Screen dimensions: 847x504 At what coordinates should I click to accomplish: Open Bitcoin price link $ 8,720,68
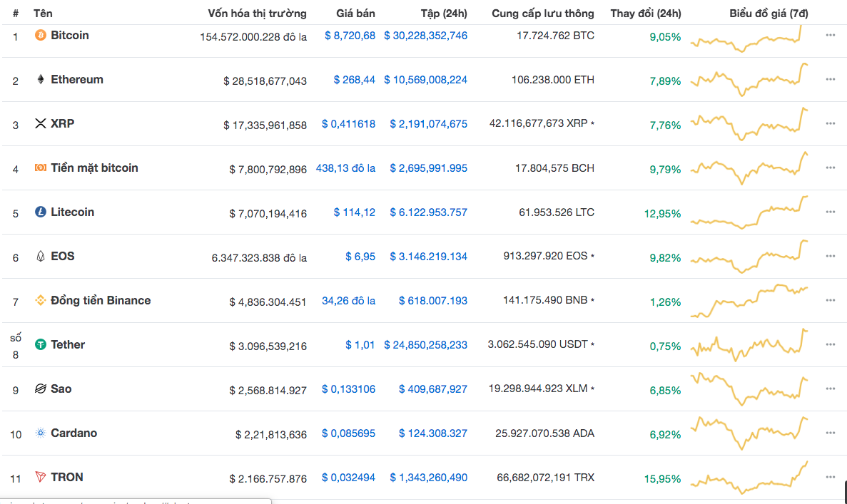click(350, 35)
